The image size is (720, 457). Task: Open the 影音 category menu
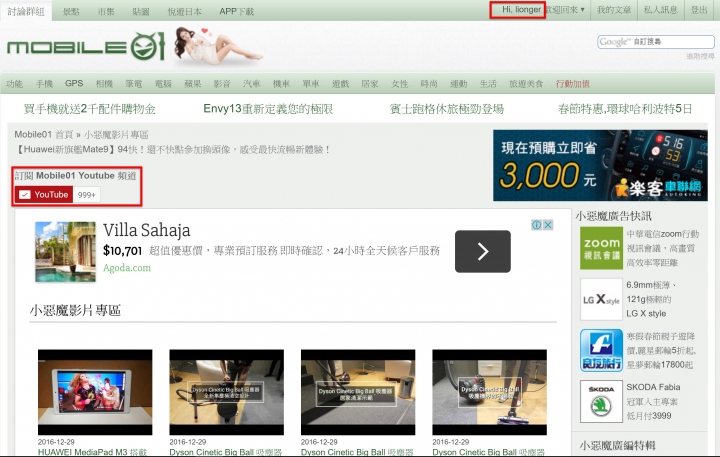click(x=222, y=84)
